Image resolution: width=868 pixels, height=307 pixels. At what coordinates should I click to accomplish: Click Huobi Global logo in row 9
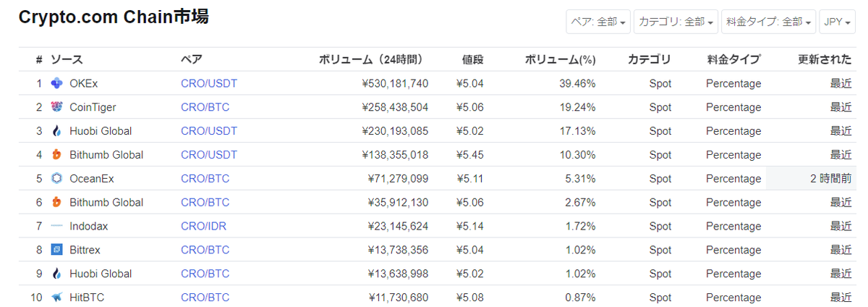coord(57,274)
